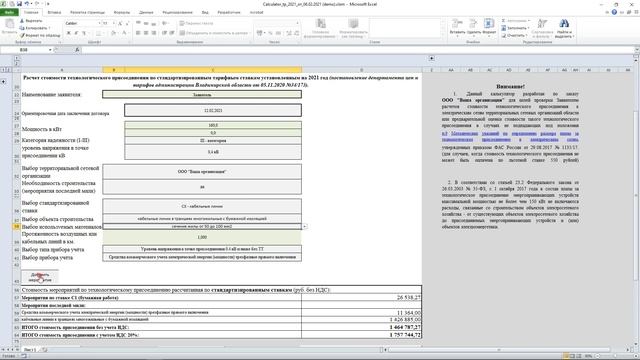This screenshot has width=640, height=360.
Task: Click Cut (Вырезать) in the clipboard group
Action: point(31,20)
